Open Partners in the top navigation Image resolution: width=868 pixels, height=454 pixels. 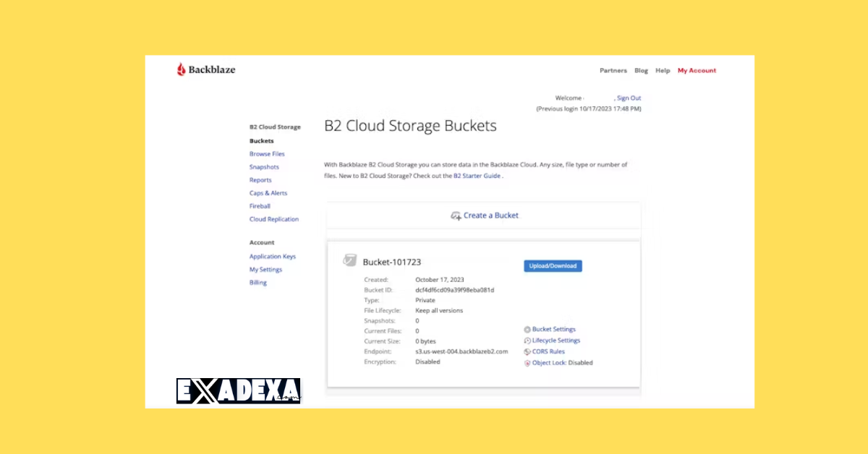coord(613,71)
